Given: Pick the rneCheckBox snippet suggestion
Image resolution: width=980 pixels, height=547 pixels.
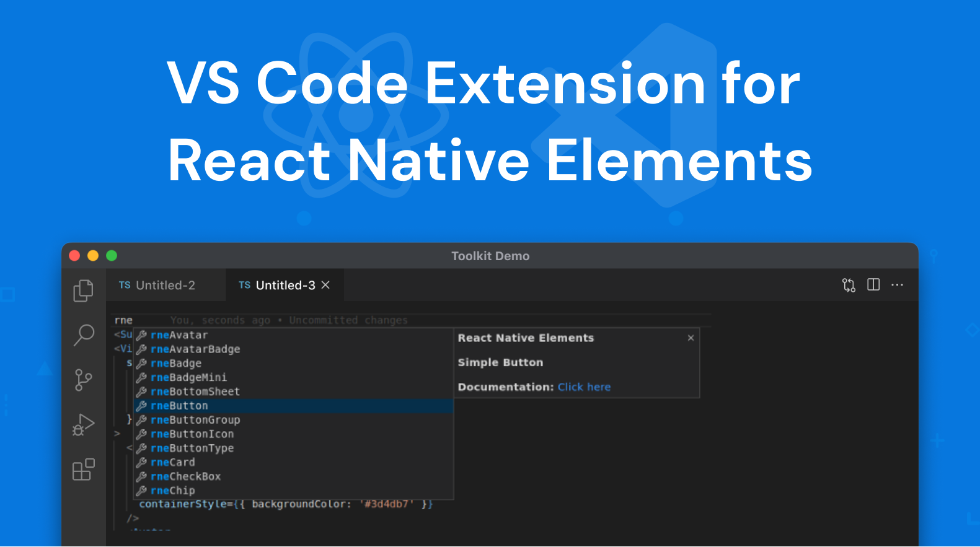Looking at the screenshot, I should 185,476.
